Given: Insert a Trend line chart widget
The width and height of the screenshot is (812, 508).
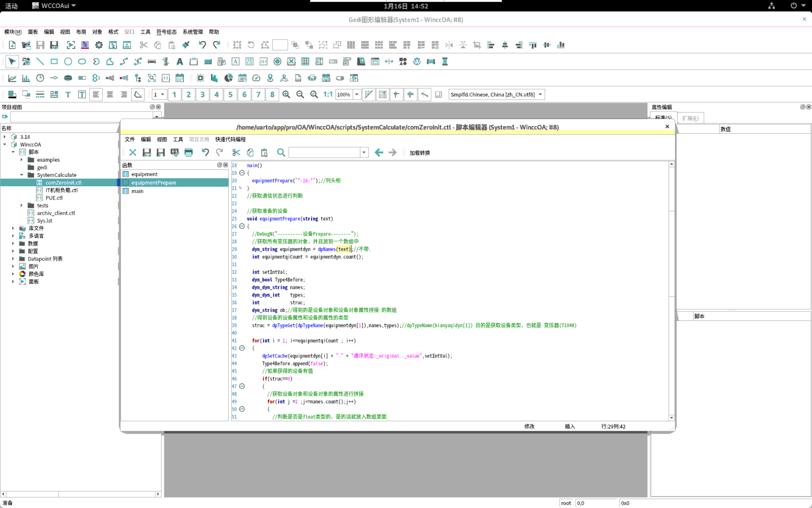Looking at the screenshot, I should point(12,78).
